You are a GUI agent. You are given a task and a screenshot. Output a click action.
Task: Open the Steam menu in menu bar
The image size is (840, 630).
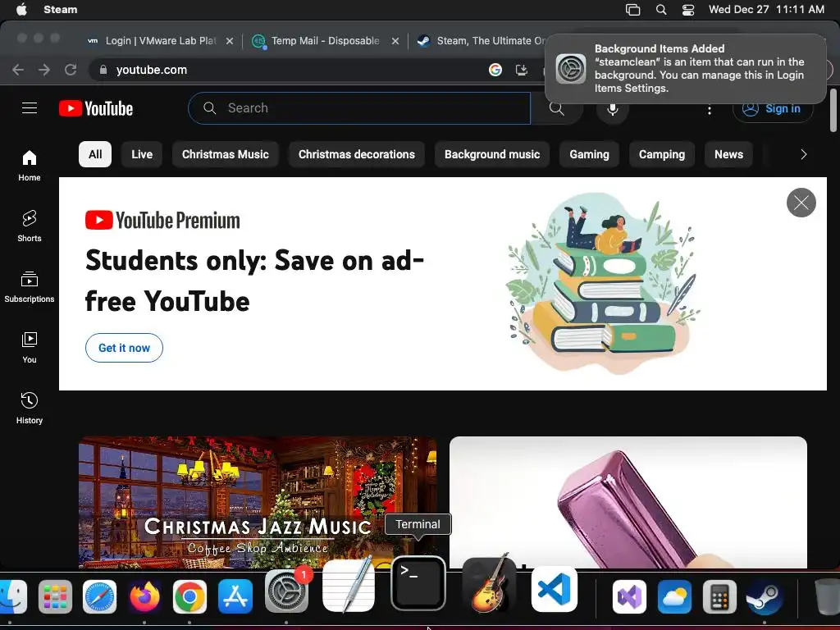[x=60, y=9]
